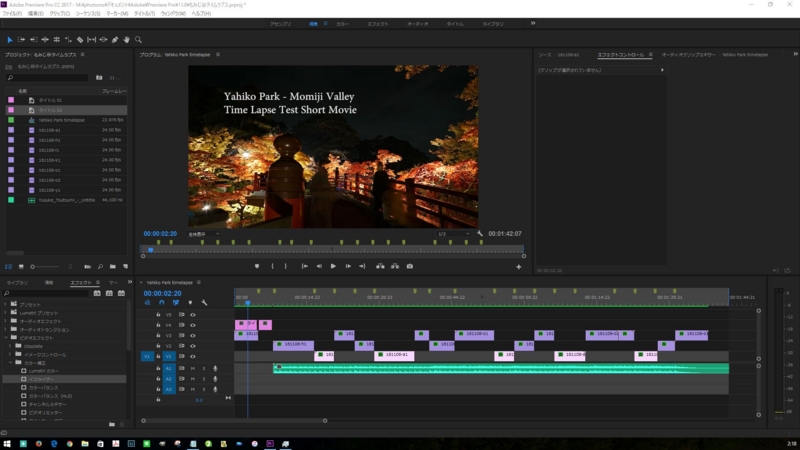Open the ウィンドウ menu
Image resolution: width=800 pixels, height=450 pixels.
pos(173,14)
